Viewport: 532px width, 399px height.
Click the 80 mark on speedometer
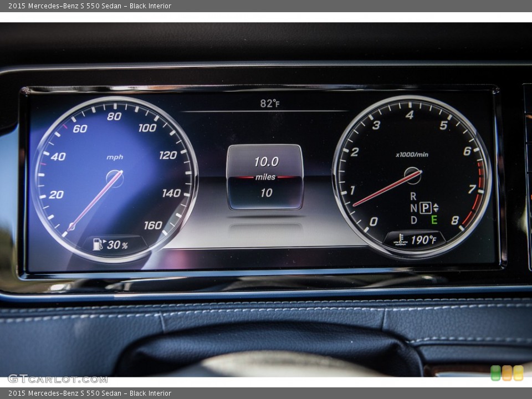(x=114, y=116)
